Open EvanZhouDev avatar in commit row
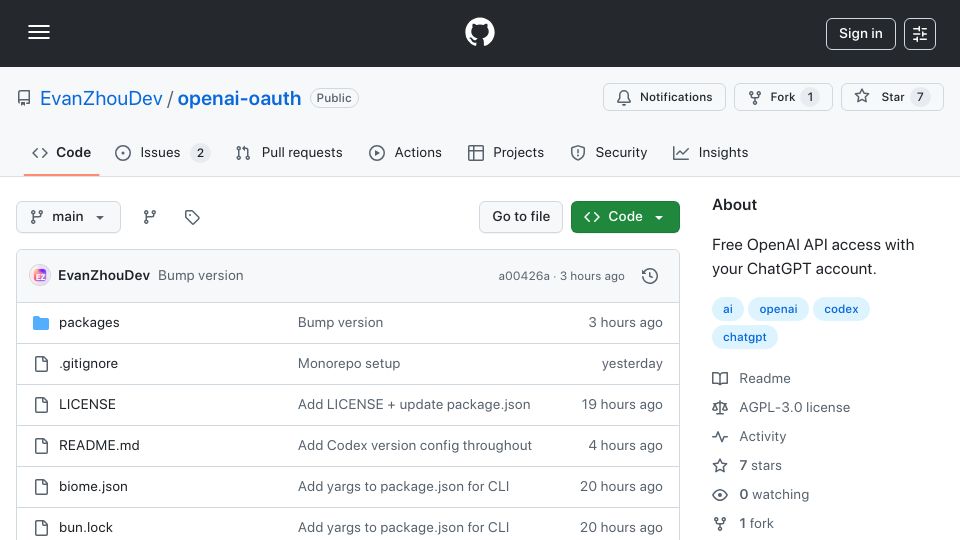Image resolution: width=960 pixels, height=540 pixels. [x=40, y=276]
